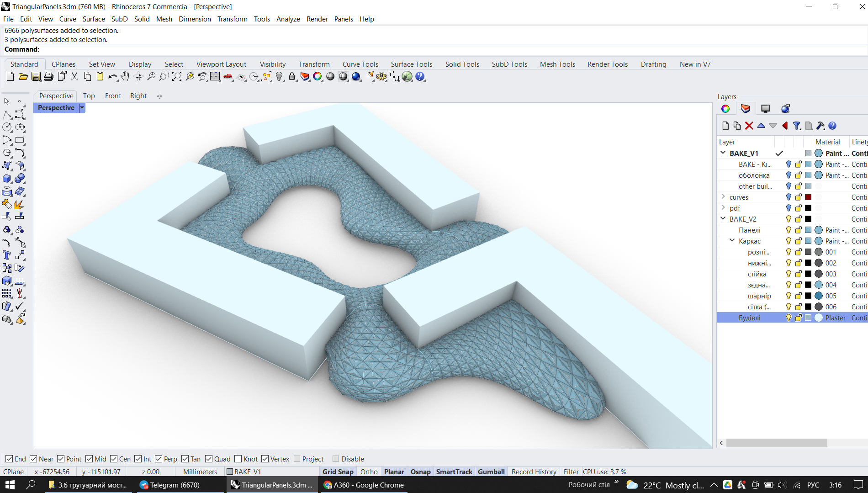The width and height of the screenshot is (868, 493).
Task: Click Record History in status bar
Action: coord(534,472)
